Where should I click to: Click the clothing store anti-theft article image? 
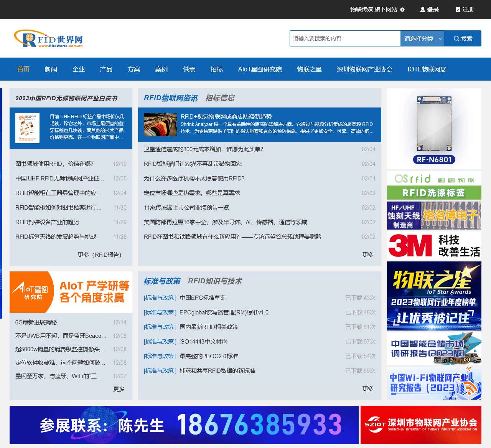[160, 125]
